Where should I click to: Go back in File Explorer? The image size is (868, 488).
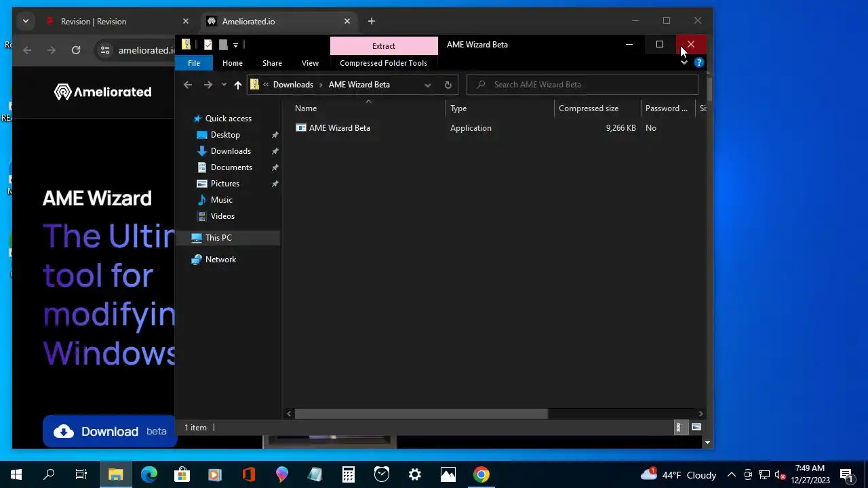pos(188,85)
